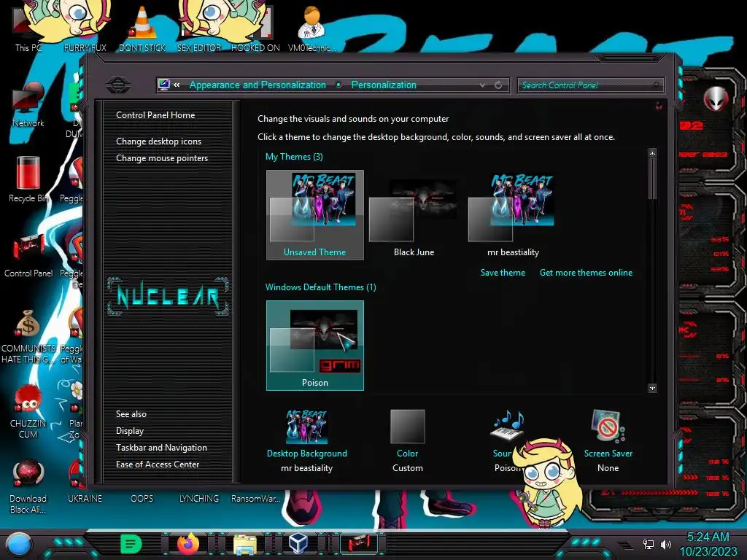747x560 pixels.
Task: Open VirtualBox from the taskbar
Action: [299, 544]
